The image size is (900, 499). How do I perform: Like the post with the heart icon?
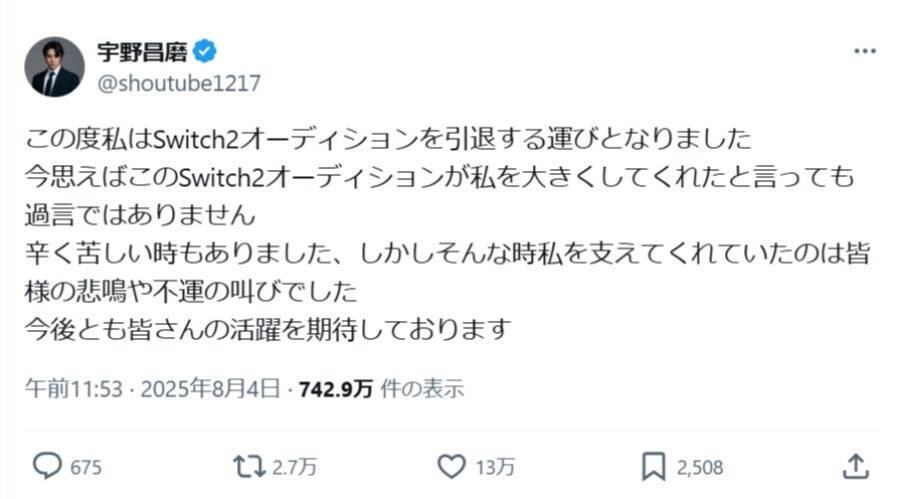click(453, 465)
